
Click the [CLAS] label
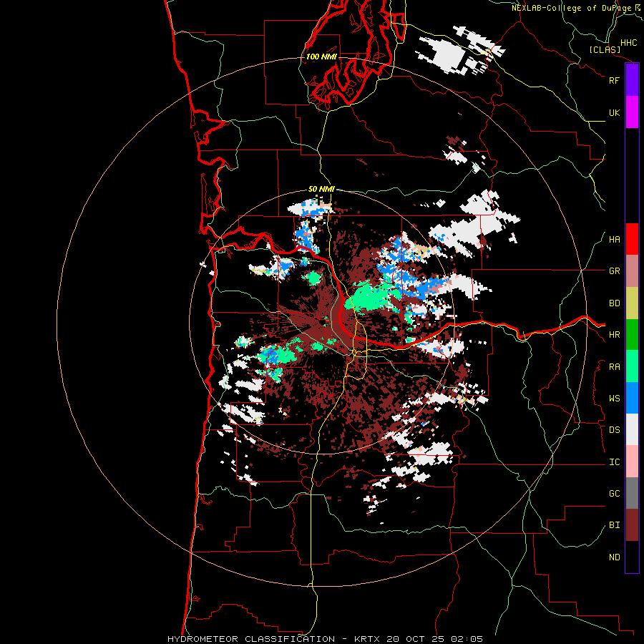605,50
